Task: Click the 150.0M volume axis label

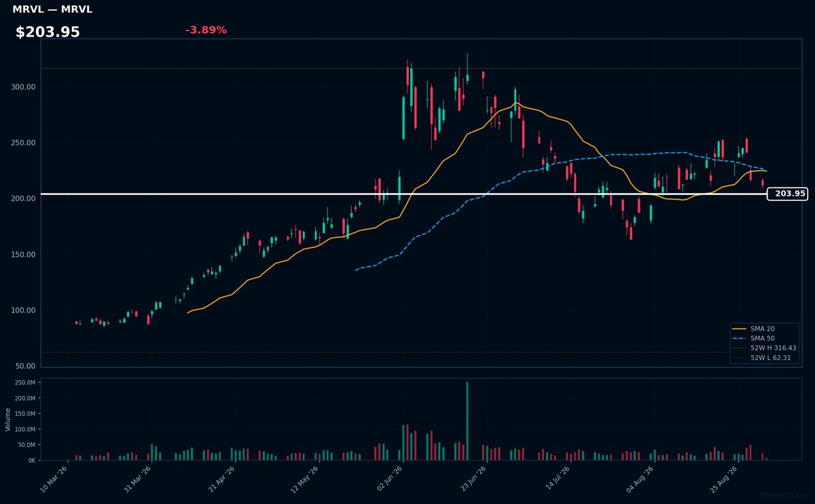Action: pos(25,414)
